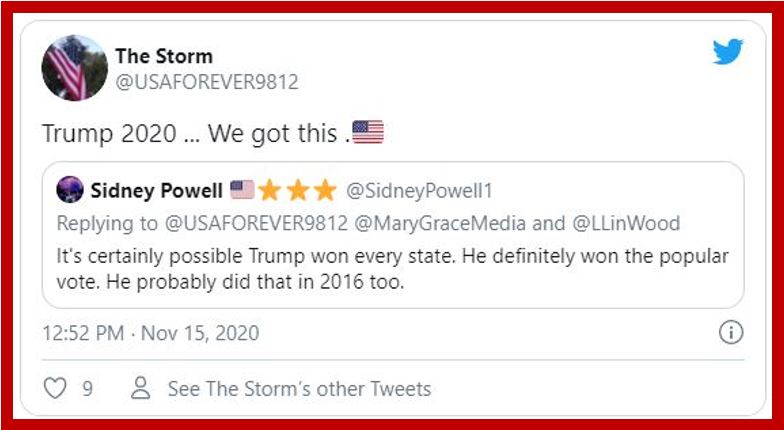Screen dimensions: 784x430
Task: Open the tweet info circle icon
Action: coord(731,332)
